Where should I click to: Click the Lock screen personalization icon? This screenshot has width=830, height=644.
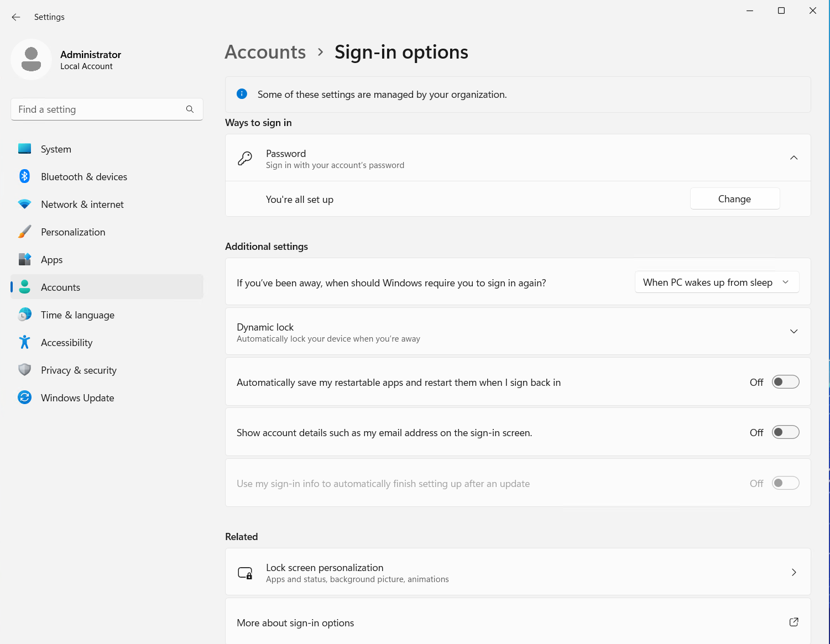click(245, 573)
